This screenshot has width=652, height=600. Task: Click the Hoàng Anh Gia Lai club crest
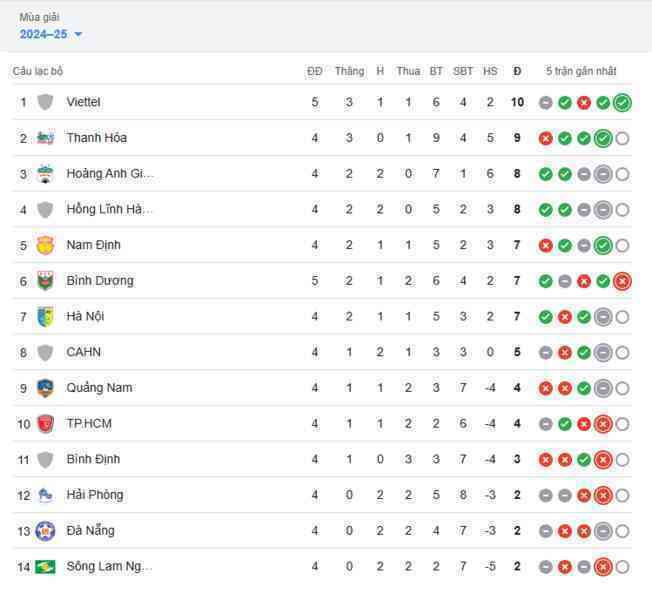pos(45,173)
